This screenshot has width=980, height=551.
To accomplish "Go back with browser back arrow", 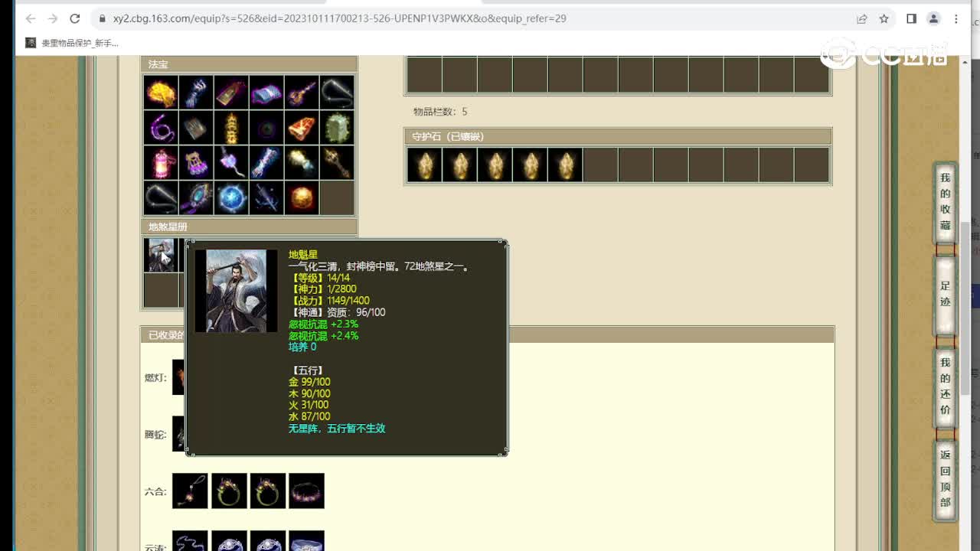I will [x=31, y=18].
